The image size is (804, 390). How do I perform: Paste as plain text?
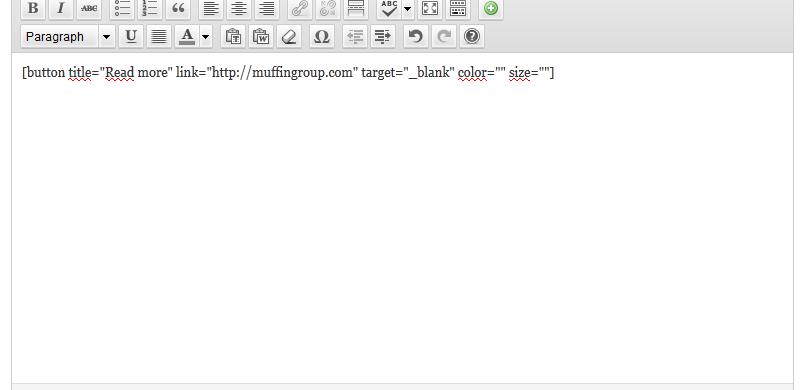233,36
